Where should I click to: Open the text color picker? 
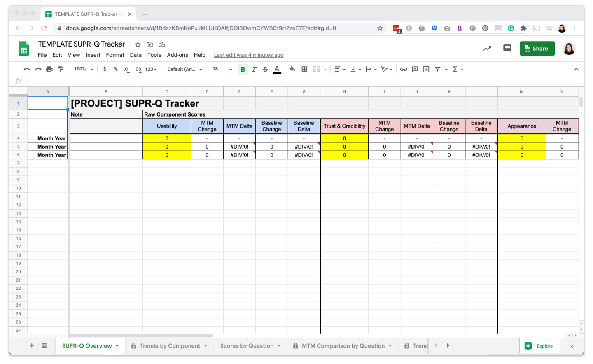(277, 69)
